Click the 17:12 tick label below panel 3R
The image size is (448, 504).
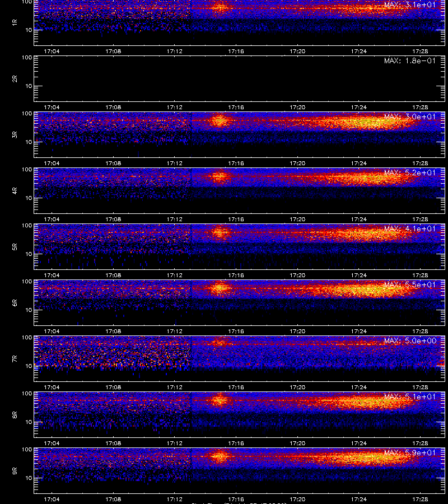pos(175,163)
